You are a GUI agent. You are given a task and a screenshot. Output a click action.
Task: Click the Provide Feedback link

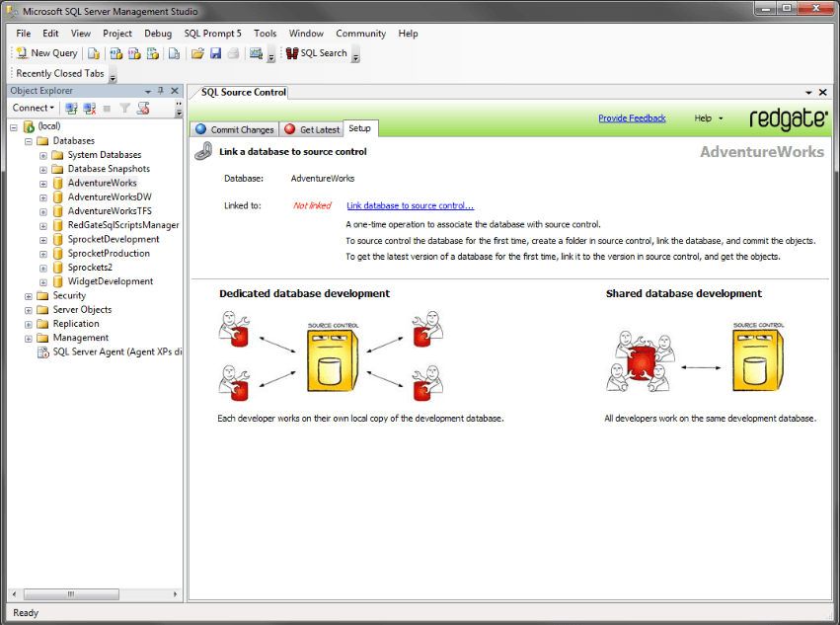[x=632, y=117]
